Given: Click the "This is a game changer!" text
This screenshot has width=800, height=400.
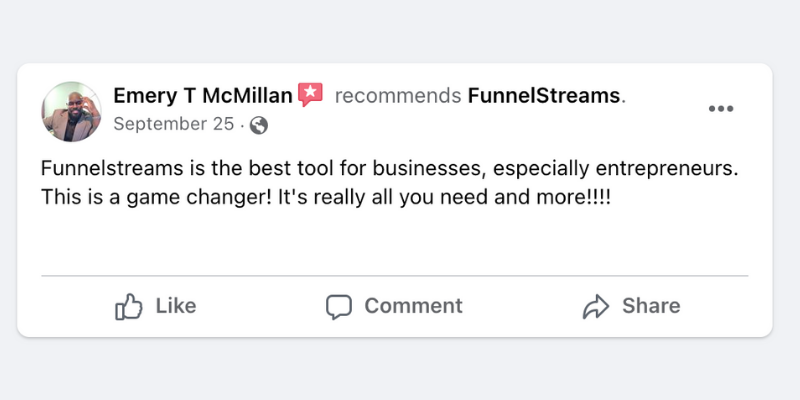Looking at the screenshot, I should pos(157,198).
